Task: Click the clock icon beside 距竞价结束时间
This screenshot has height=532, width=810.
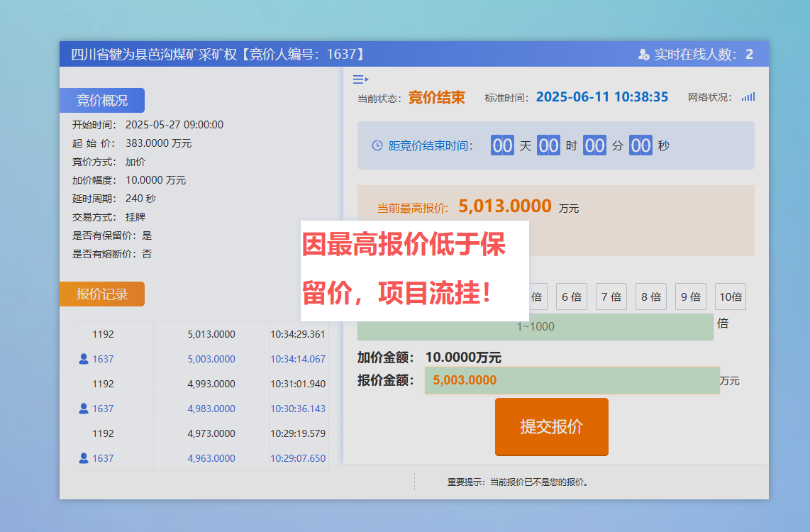Action: 377,145
